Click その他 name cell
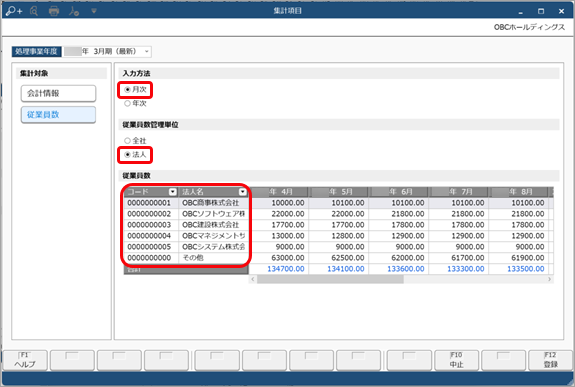 213,258
